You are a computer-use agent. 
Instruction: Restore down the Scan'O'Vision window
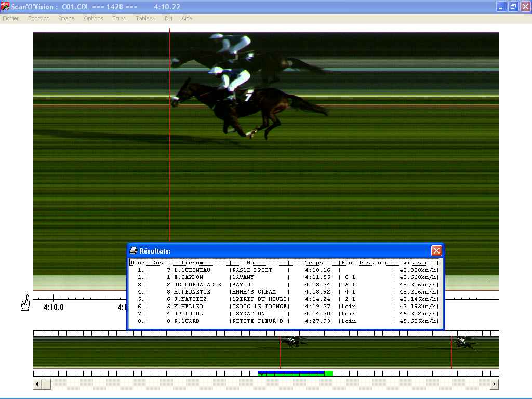click(513, 6)
